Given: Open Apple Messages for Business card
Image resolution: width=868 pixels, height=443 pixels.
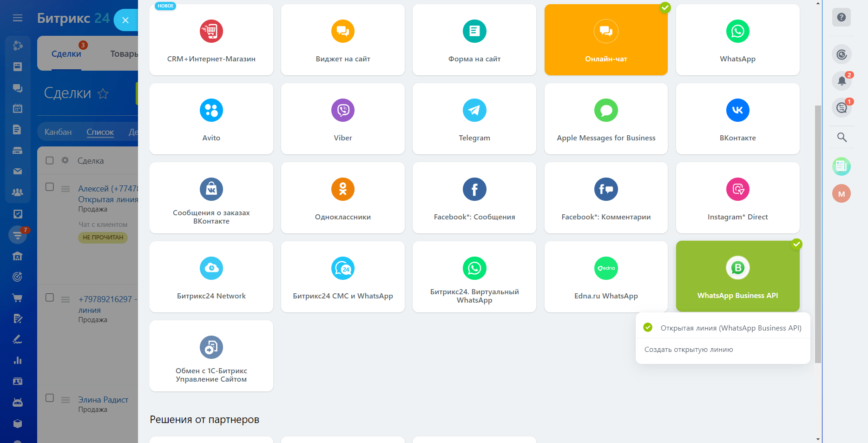Looking at the screenshot, I should coord(606,119).
